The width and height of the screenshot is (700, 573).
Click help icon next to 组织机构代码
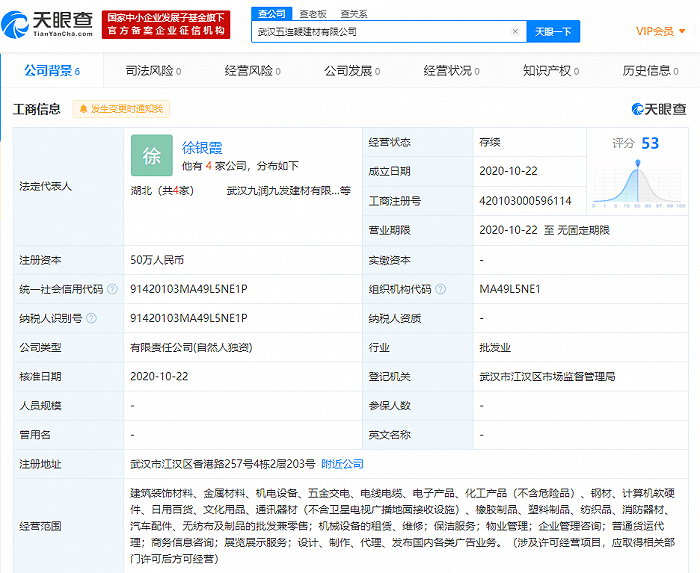coord(440,289)
